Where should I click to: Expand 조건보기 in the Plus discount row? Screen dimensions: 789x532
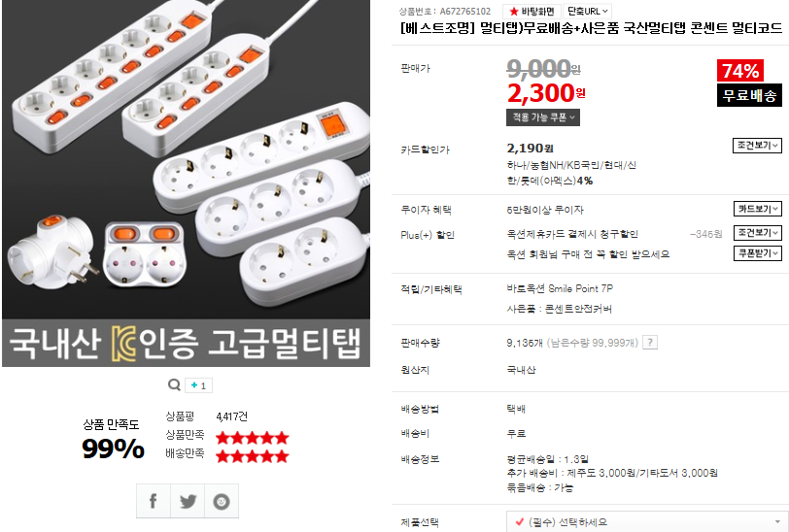[x=756, y=233]
